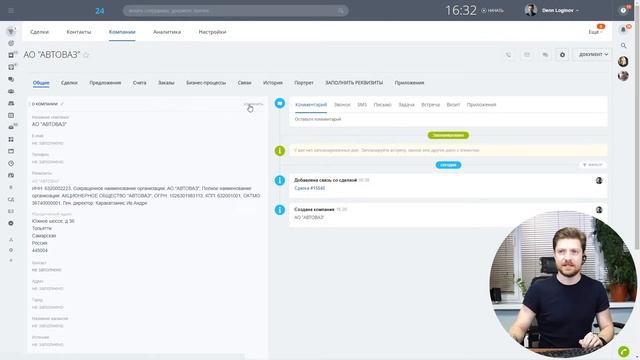Click the green info icon on the timeline
The width and height of the screenshot is (640, 360).
coord(280,151)
